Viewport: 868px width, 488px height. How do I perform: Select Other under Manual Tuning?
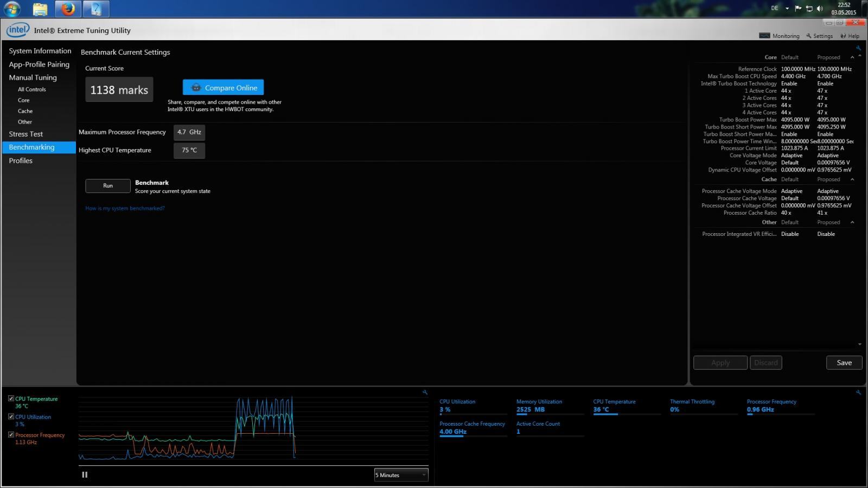point(25,122)
